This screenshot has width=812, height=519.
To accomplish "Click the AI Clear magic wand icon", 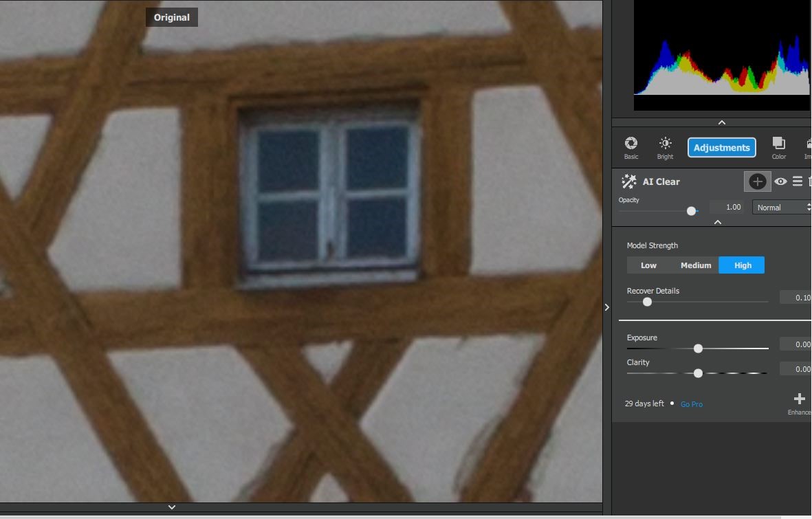I will [x=628, y=181].
